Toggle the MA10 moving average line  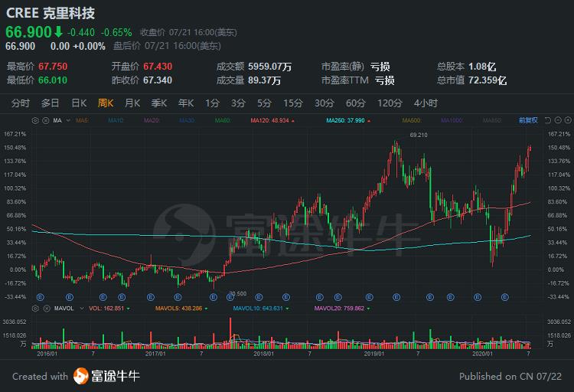[x=116, y=120]
